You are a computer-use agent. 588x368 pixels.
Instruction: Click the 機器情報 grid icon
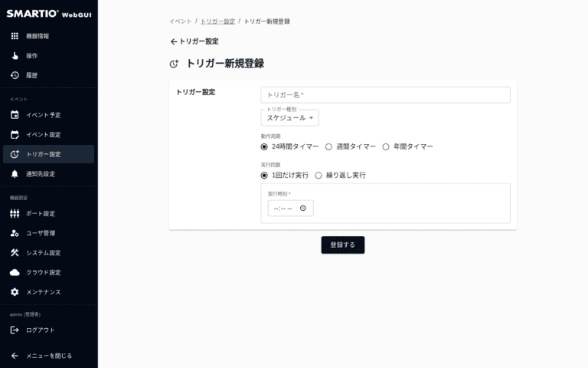pyautogui.click(x=15, y=36)
